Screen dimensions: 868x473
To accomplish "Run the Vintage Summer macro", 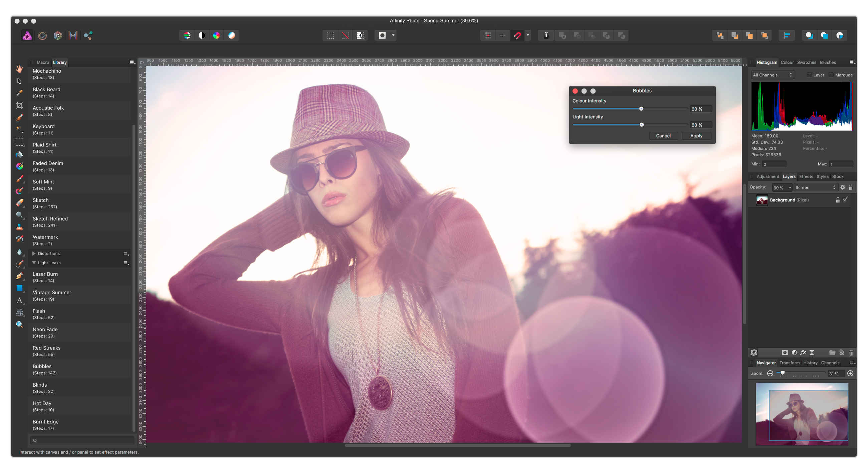I will [79, 295].
